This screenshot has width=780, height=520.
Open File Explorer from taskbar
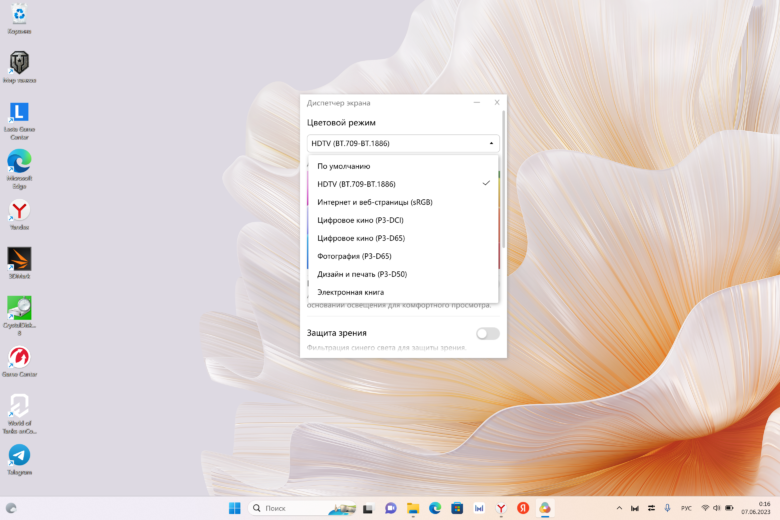pyautogui.click(x=413, y=508)
